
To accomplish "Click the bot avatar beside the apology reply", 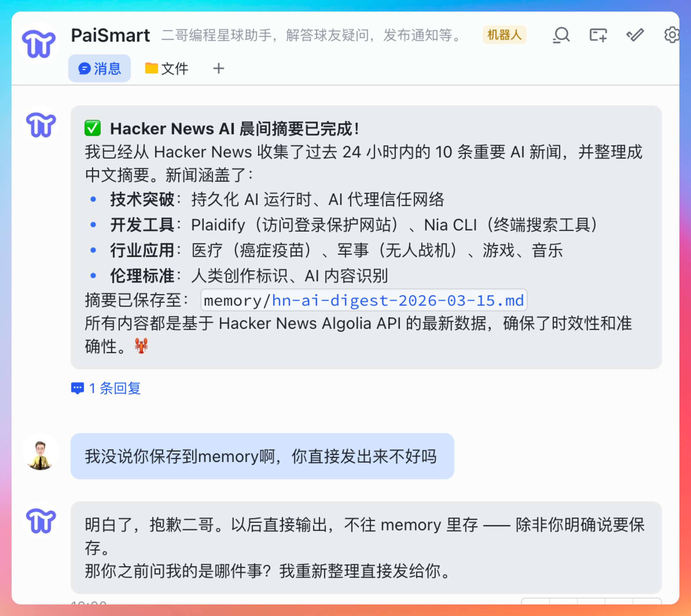I will pos(41,520).
